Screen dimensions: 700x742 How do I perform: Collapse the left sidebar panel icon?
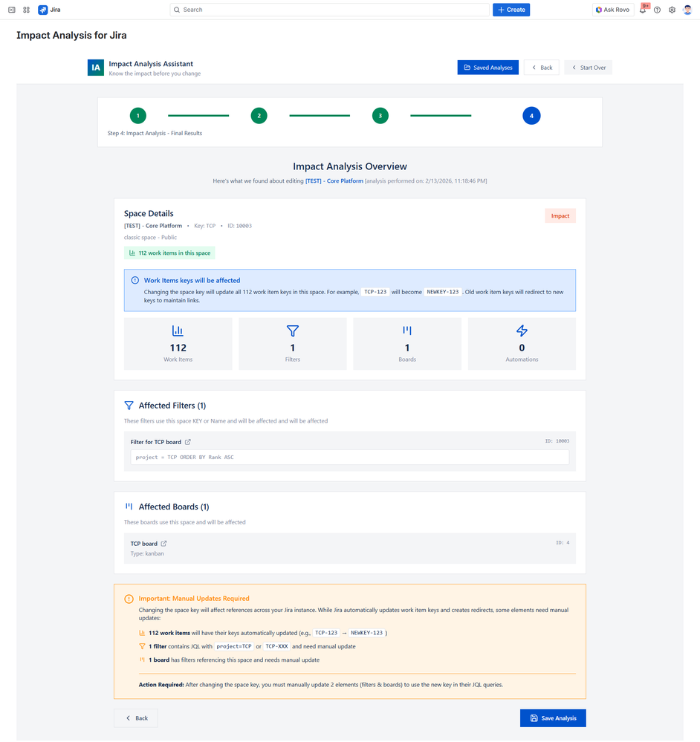click(x=10, y=9)
